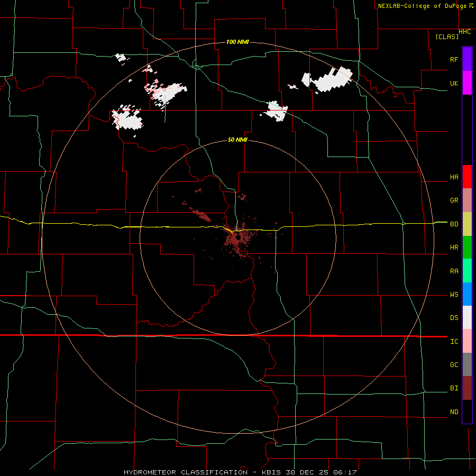
Task: Click the HR legend label
Action: (x=454, y=248)
